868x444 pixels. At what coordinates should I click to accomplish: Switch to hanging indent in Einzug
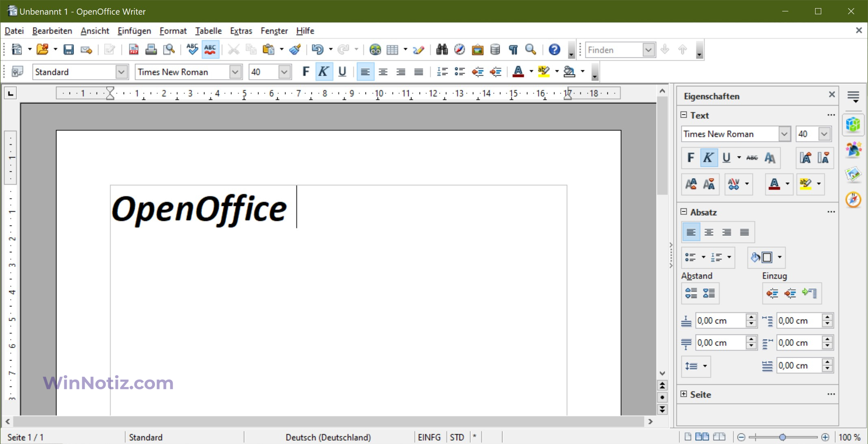pyautogui.click(x=809, y=293)
